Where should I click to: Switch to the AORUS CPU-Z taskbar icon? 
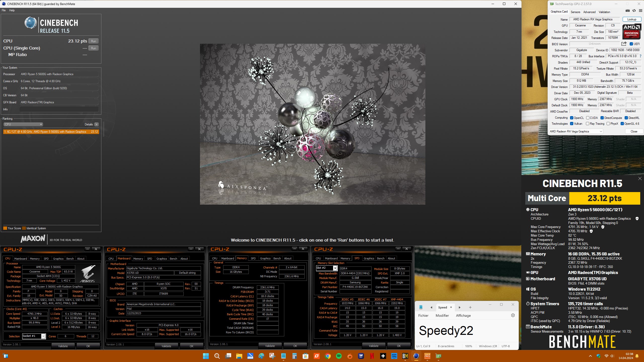coord(427,356)
